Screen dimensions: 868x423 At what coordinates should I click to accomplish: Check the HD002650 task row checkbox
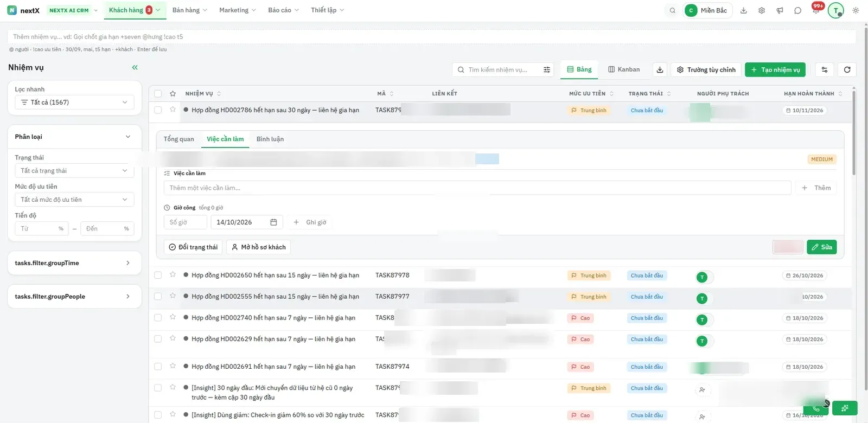coord(158,275)
